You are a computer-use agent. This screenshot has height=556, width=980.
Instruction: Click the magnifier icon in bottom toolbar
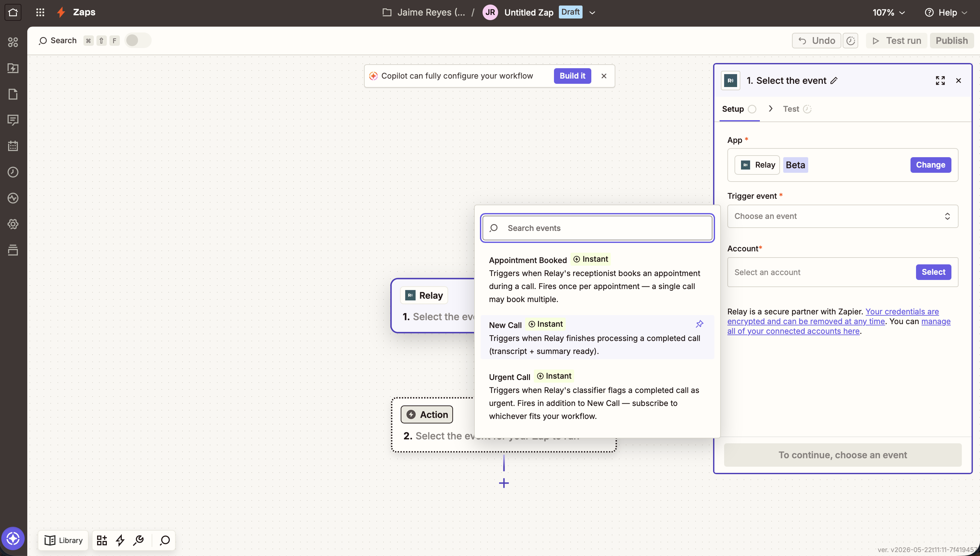click(x=165, y=540)
